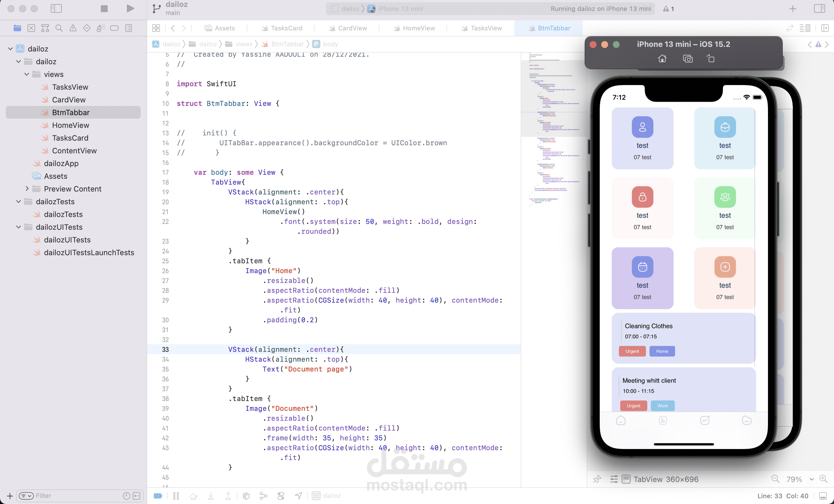The width and height of the screenshot is (834, 504).
Task: Switch to the CardView tab
Action: (348, 28)
